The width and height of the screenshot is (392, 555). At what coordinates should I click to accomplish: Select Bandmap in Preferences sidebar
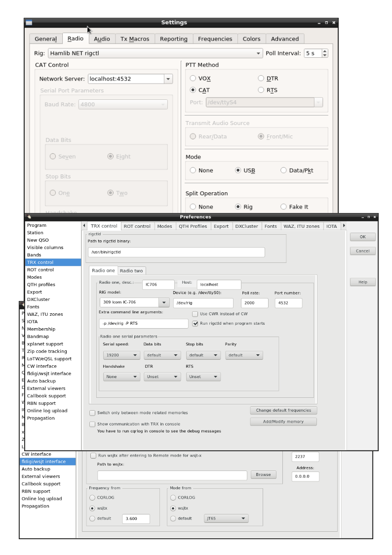coord(38,337)
